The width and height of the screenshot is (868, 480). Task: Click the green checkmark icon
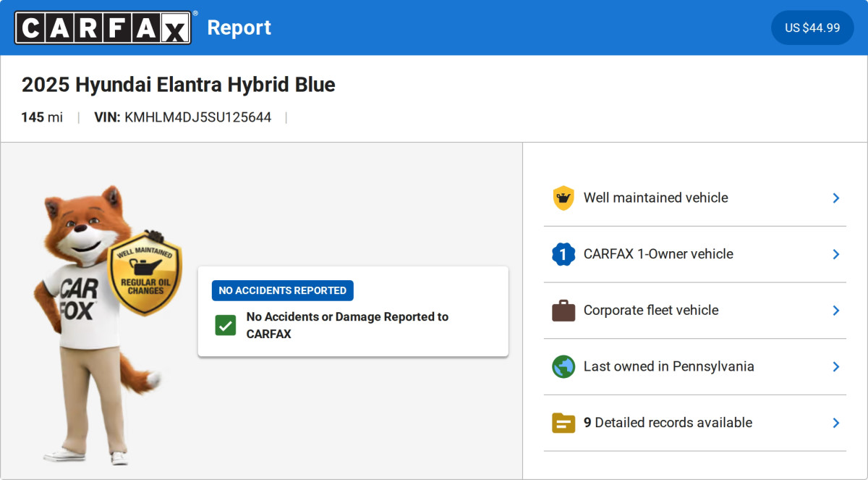[x=226, y=324]
